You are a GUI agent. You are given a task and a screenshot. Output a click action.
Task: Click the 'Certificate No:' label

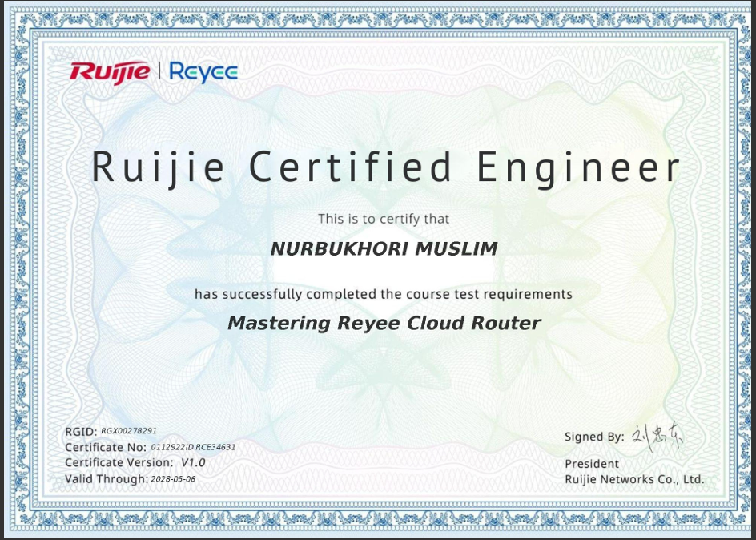coord(106,447)
